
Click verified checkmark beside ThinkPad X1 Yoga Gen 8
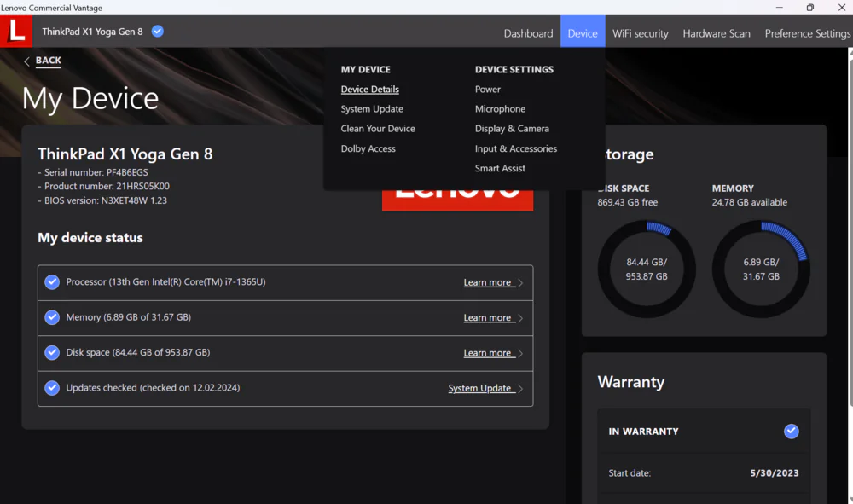pyautogui.click(x=157, y=31)
